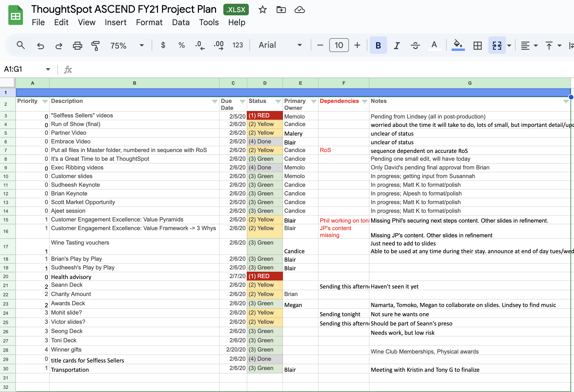574x392 pixels.
Task: Toggle strikethrough formatting
Action: point(415,45)
